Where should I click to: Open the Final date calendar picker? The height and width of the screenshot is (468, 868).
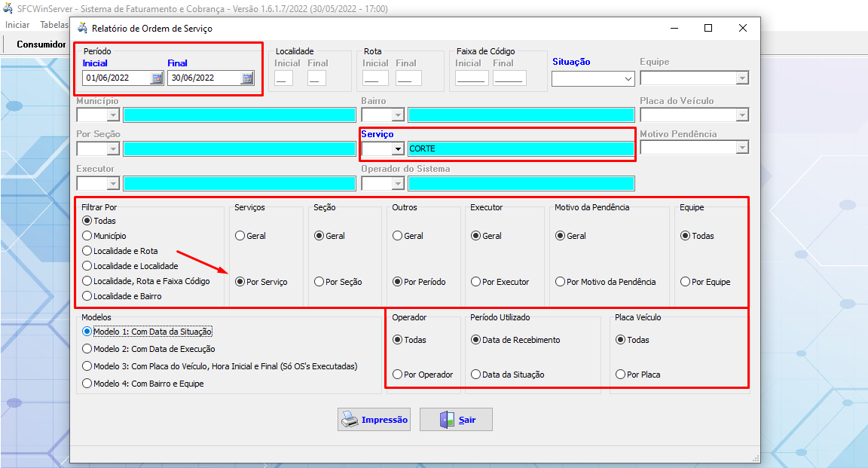point(247,78)
